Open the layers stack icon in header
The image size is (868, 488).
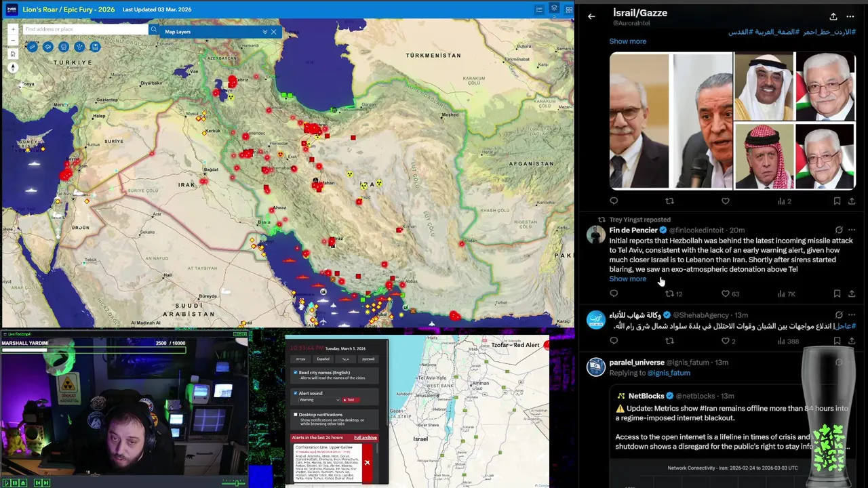554,9
